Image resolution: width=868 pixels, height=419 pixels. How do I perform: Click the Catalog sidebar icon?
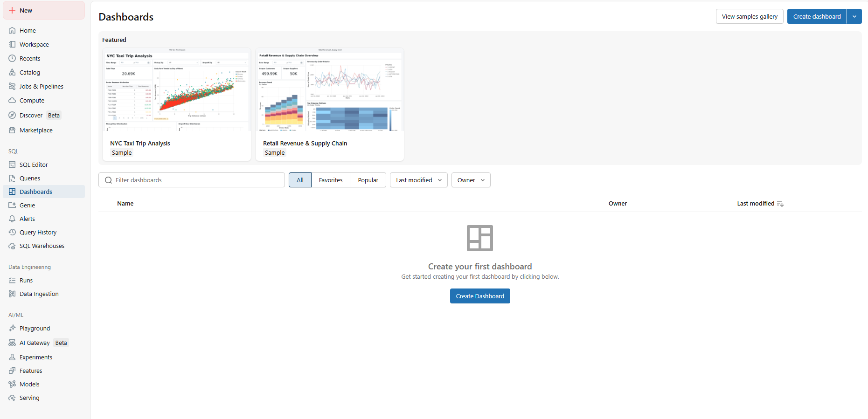tap(12, 72)
